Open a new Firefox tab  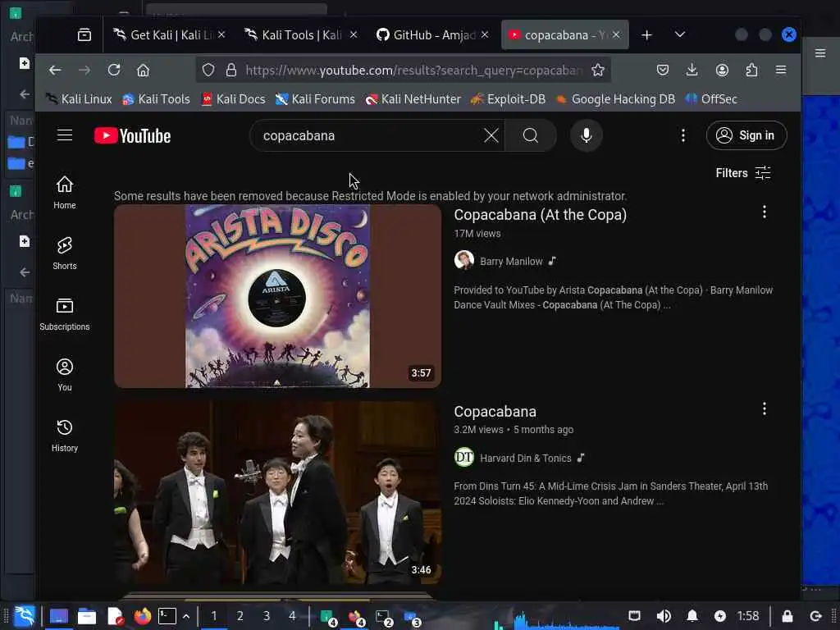click(x=646, y=34)
